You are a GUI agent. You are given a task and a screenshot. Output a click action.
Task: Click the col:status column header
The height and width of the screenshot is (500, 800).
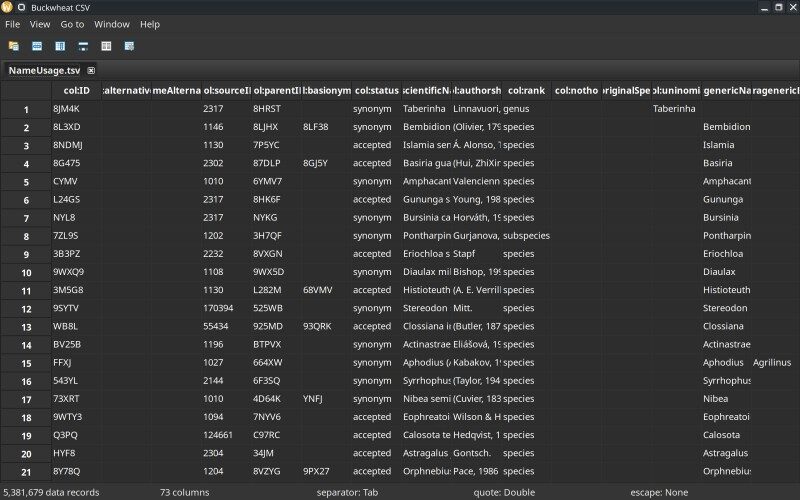pyautogui.click(x=377, y=90)
